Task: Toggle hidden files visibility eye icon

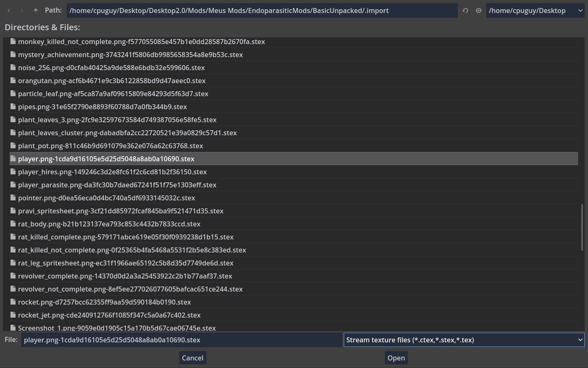Action: point(478,11)
